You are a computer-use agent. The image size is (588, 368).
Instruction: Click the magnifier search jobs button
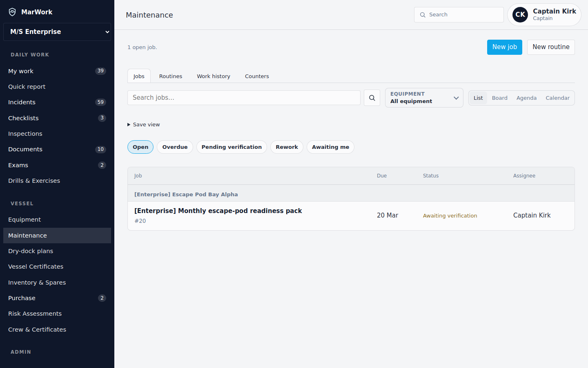(372, 98)
